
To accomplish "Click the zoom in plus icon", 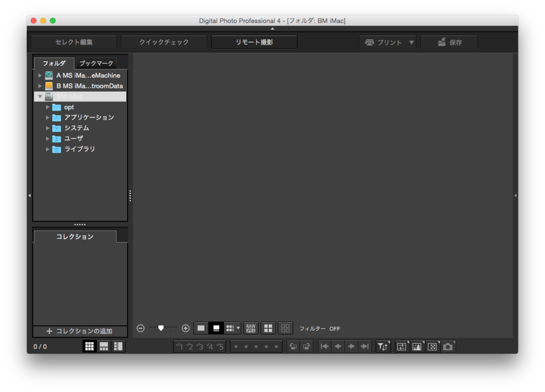I will (x=186, y=328).
